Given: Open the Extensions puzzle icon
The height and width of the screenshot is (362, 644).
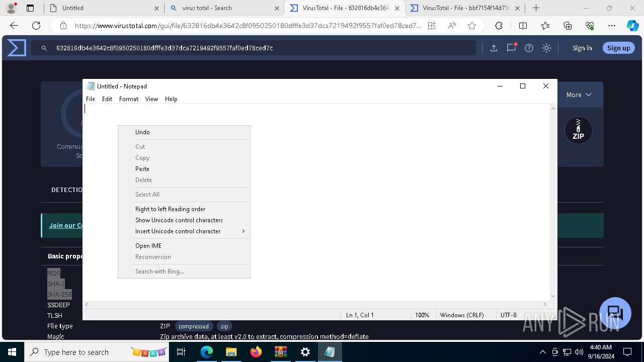Looking at the screenshot, I should point(499,26).
